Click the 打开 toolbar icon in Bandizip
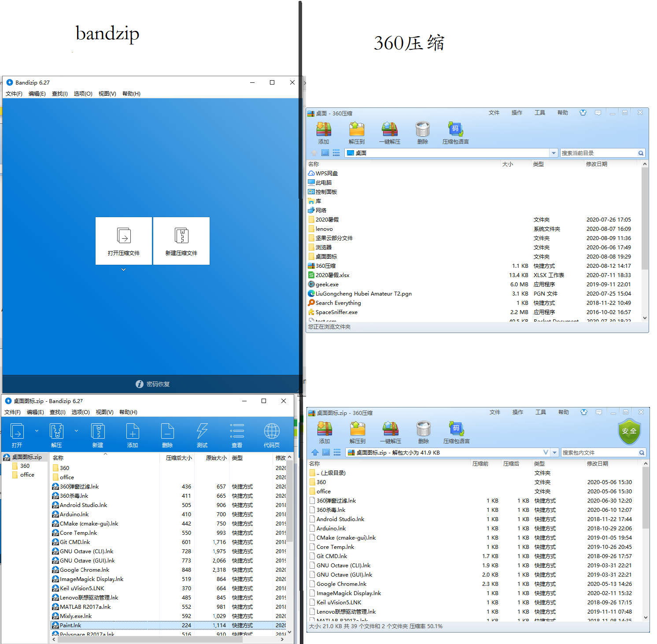 click(x=17, y=435)
